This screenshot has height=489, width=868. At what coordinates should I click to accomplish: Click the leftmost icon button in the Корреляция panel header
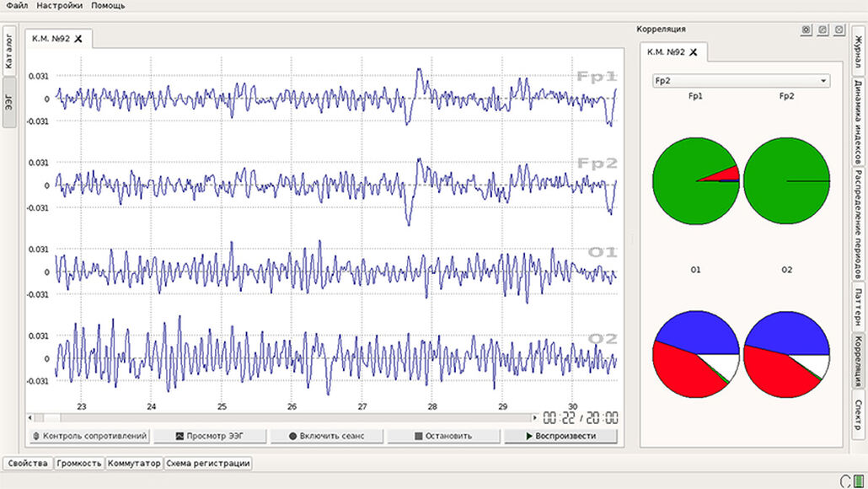[806, 30]
